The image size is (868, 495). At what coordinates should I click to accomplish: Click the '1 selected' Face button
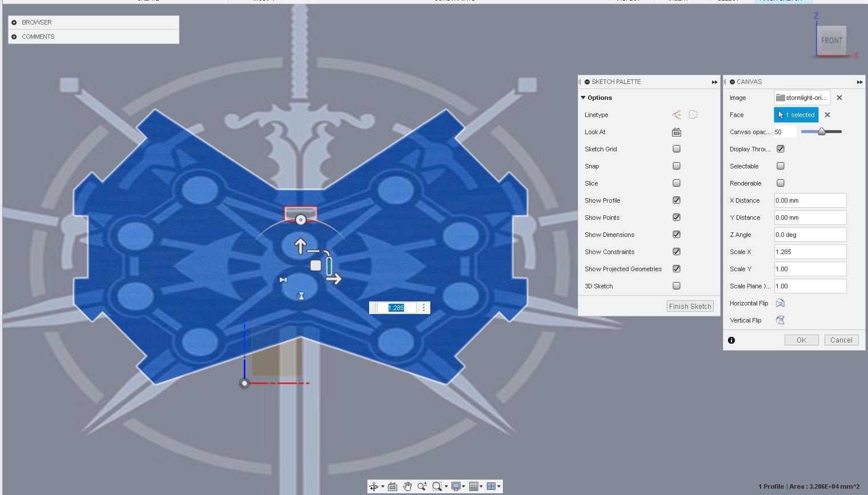click(x=797, y=115)
